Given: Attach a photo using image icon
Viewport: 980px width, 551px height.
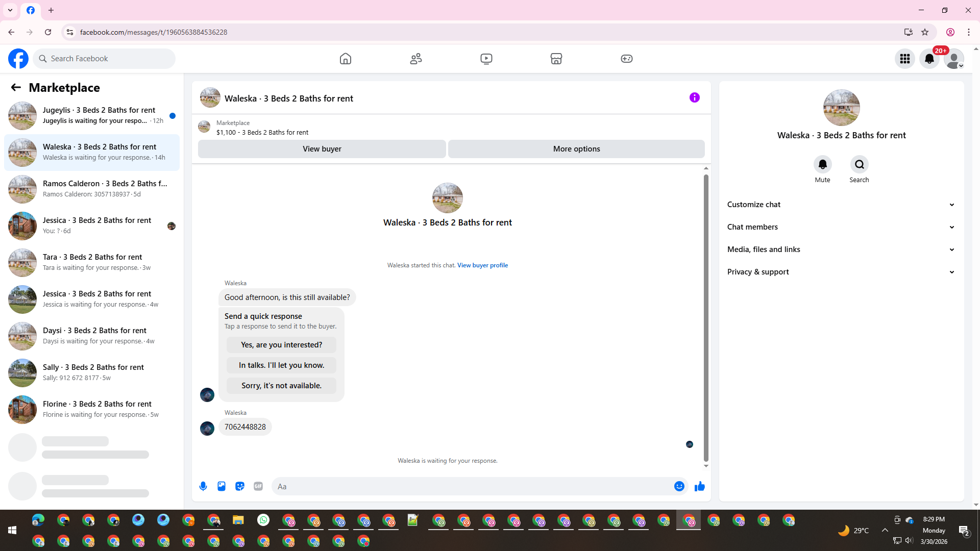Looking at the screenshot, I should click(x=222, y=486).
